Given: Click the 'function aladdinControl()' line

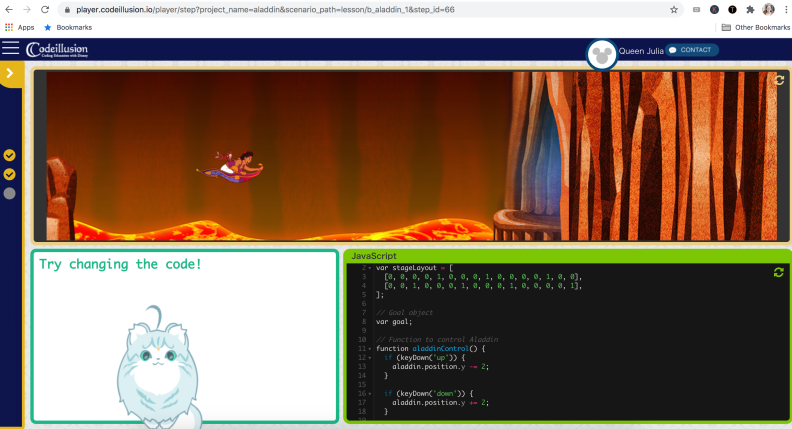Looking at the screenshot, I should [x=430, y=349].
